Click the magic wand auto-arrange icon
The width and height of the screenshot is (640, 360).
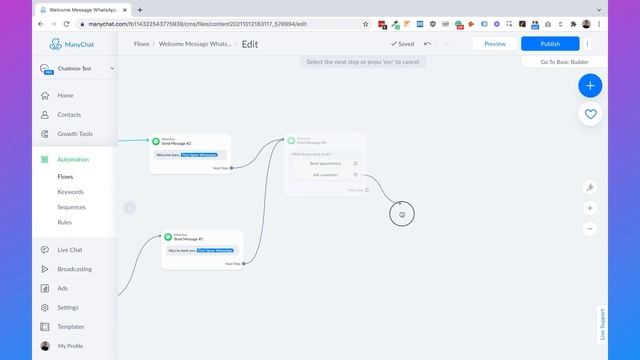tap(590, 187)
